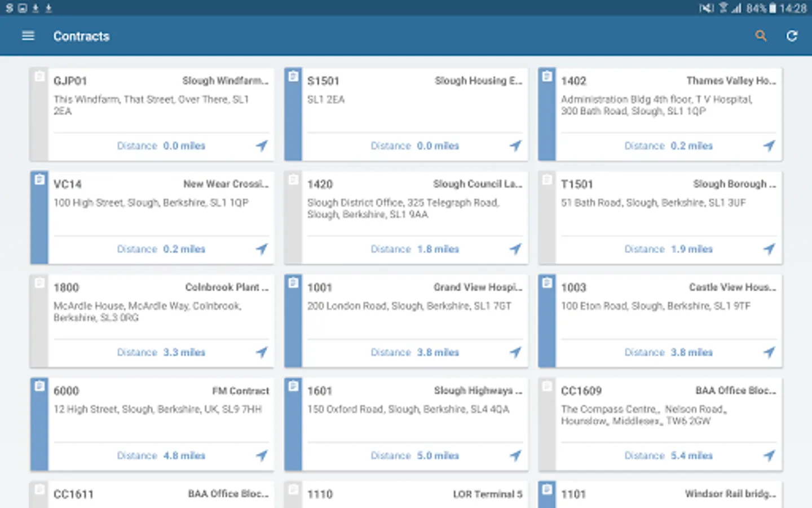This screenshot has width=812, height=508.
Task: Tap navigation arrow on 1402 card
Action: 769,146
